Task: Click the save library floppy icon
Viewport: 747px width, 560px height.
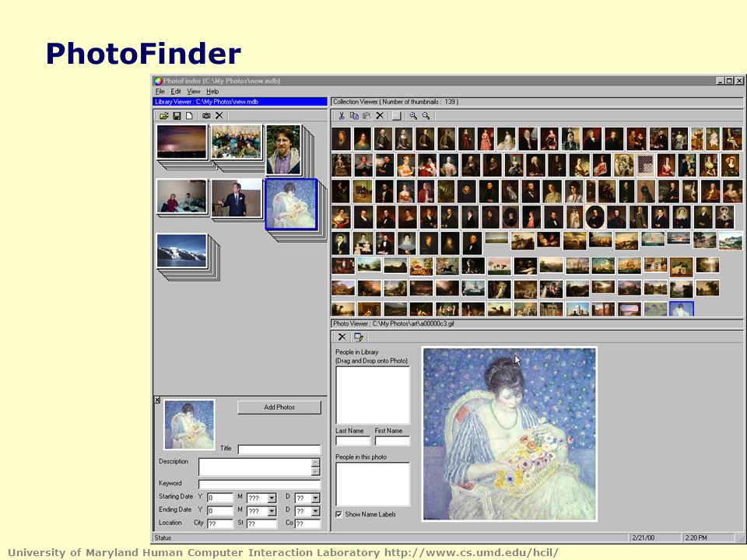Action: click(x=177, y=116)
